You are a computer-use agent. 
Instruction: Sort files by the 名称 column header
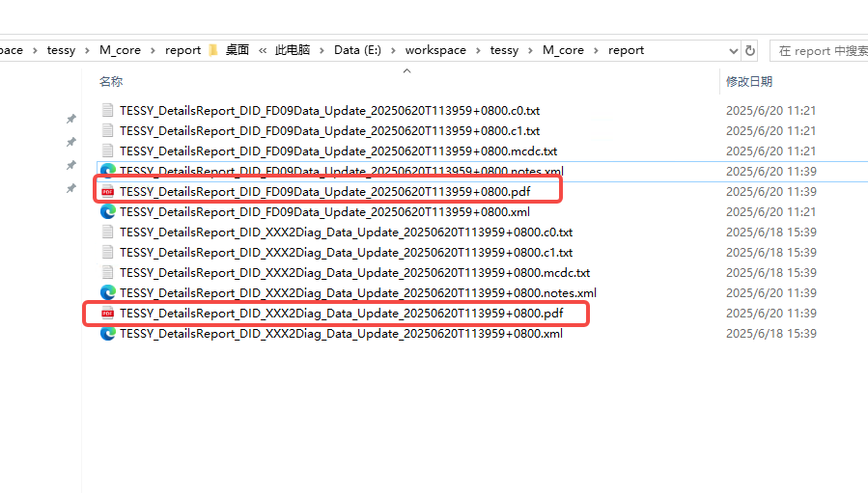click(x=111, y=81)
